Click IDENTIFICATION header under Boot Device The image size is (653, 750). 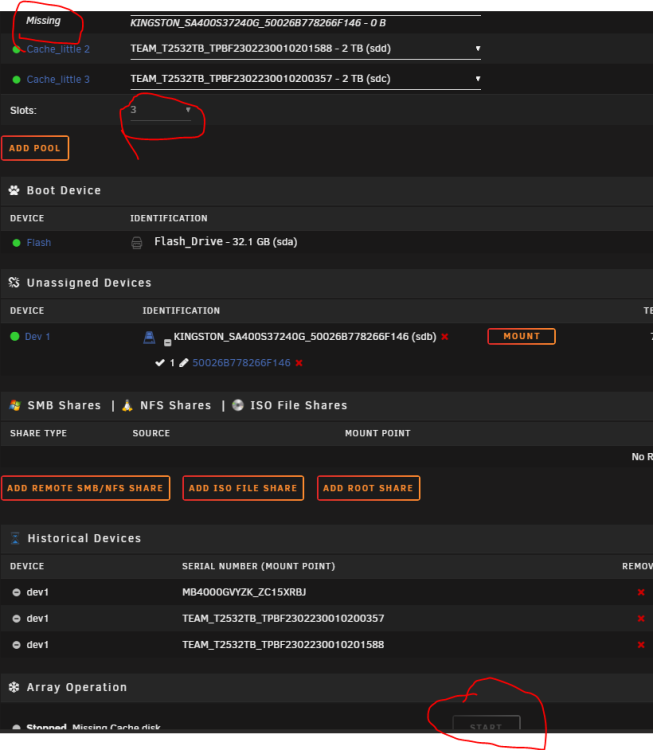tap(169, 219)
